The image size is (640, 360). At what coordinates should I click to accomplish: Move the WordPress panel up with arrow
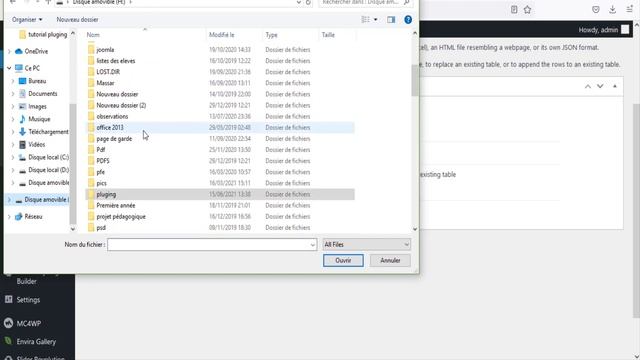tap(588, 86)
